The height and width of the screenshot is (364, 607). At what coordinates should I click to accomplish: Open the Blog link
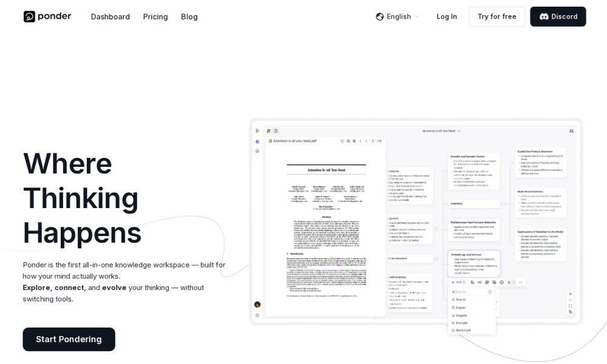(189, 16)
